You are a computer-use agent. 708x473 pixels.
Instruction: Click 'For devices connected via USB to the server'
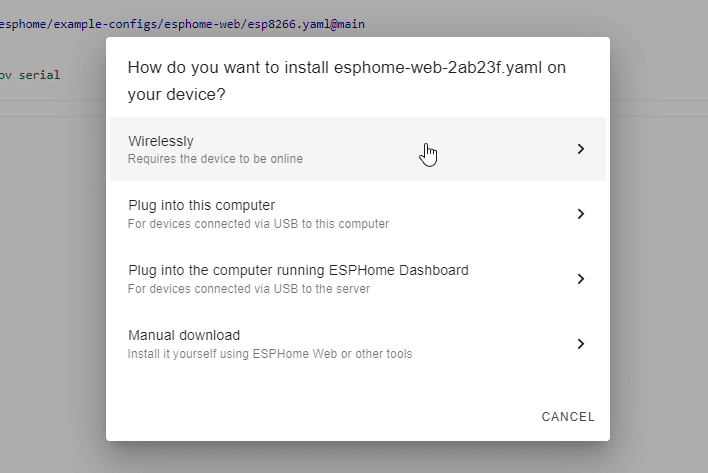pos(249,289)
